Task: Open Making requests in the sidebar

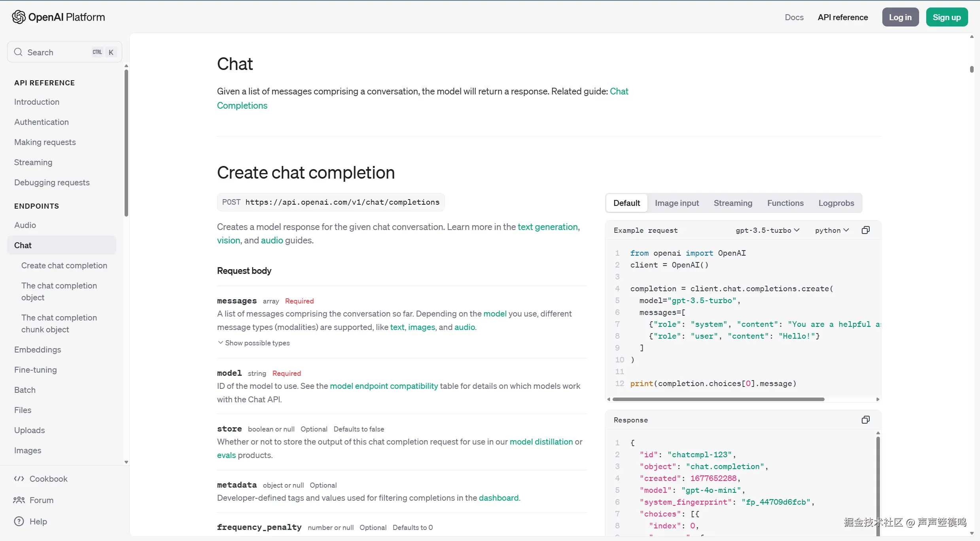Action: (x=45, y=142)
